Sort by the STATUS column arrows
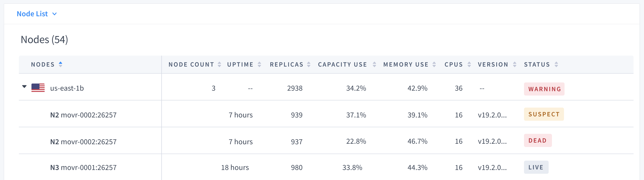 [556, 64]
